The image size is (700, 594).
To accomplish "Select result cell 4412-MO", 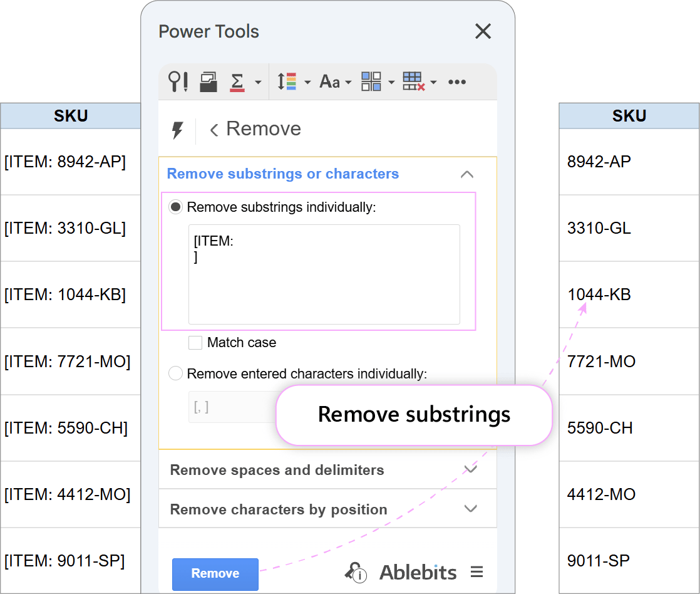I will tap(629, 494).
